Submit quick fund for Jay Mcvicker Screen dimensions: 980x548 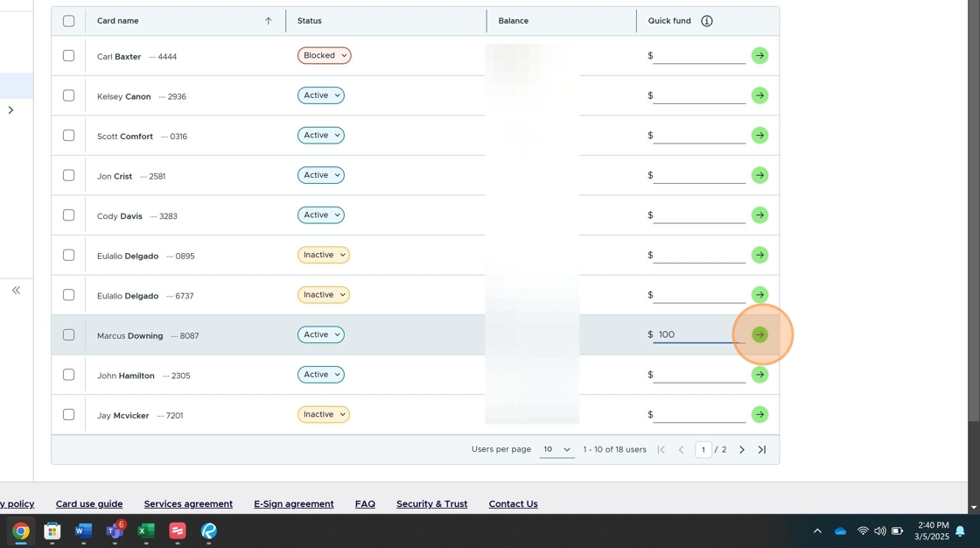coord(759,414)
